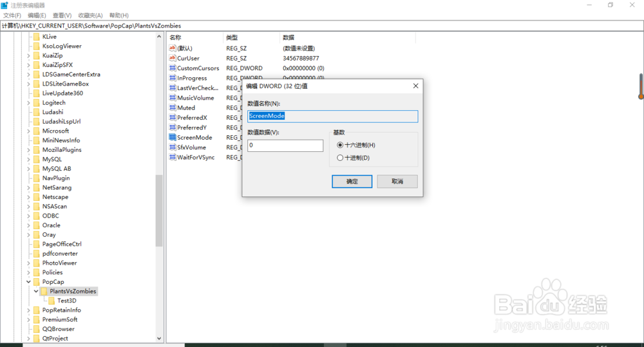Click the InProgress DWORD value icon

coord(173,78)
